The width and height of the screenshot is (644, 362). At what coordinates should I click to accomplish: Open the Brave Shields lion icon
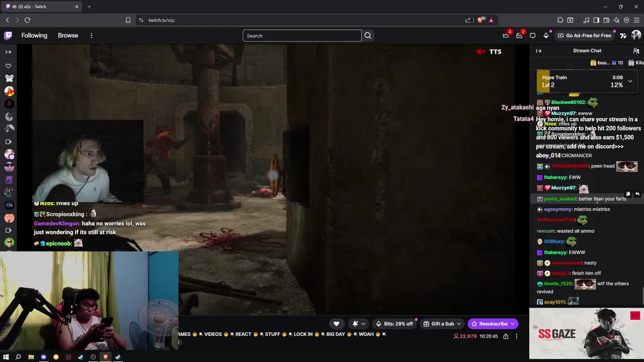coord(480,20)
